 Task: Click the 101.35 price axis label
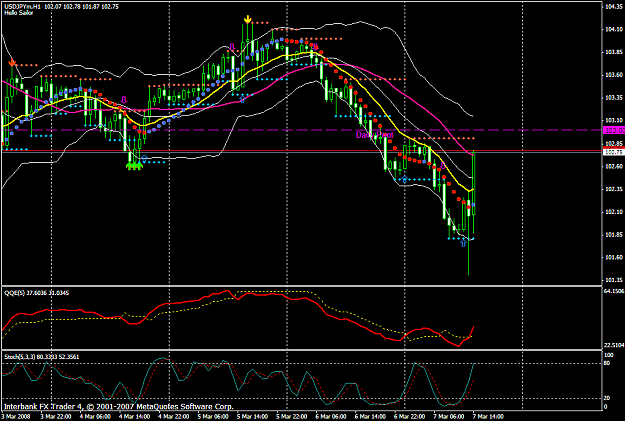coord(614,280)
